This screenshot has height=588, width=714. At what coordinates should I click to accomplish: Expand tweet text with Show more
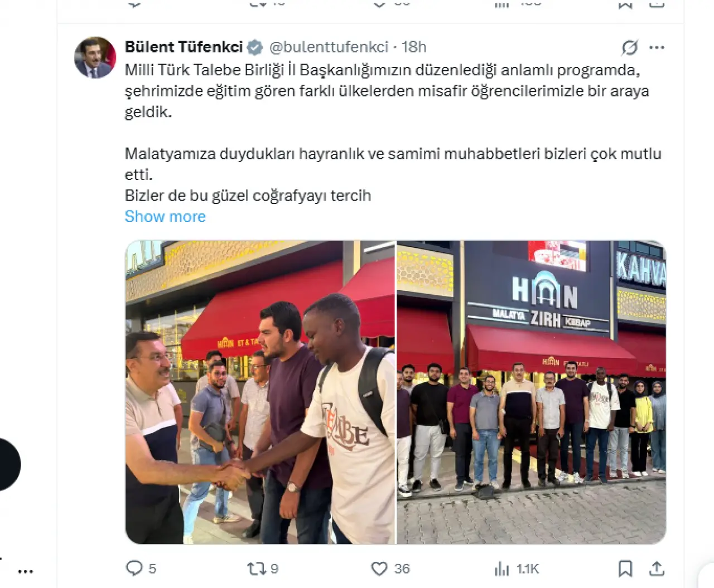pos(165,216)
